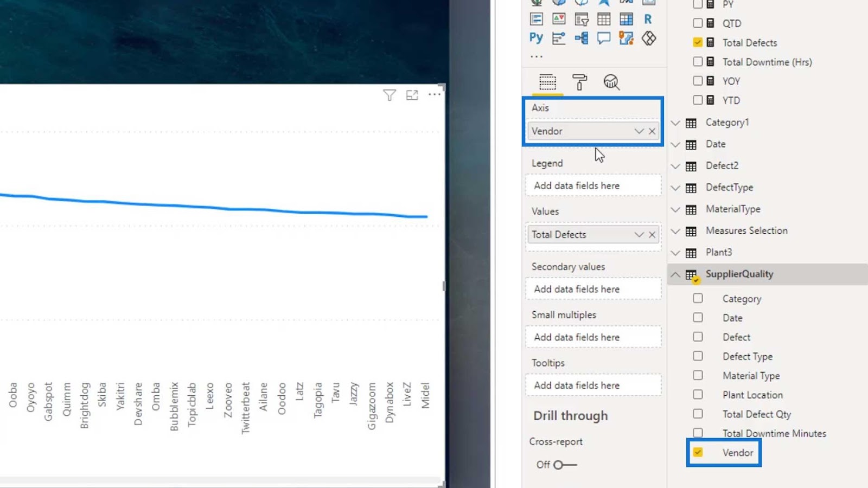868x488 pixels.
Task: Check the Plant Location field checkbox
Action: tap(698, 394)
